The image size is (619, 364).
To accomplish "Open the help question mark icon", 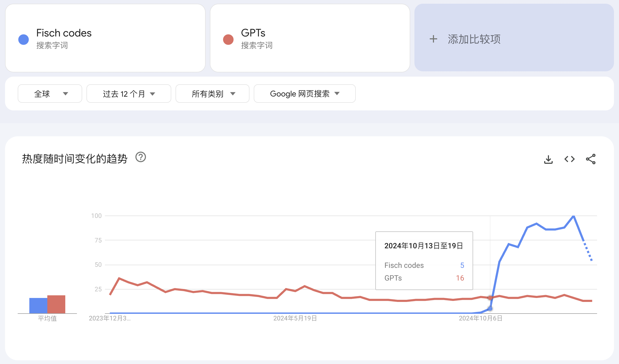I will click(x=141, y=157).
